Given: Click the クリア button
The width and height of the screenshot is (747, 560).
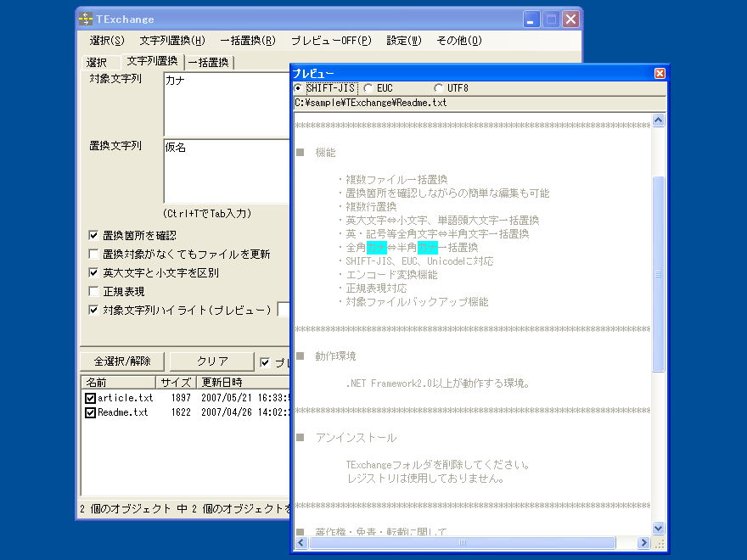Looking at the screenshot, I should tap(212, 361).
